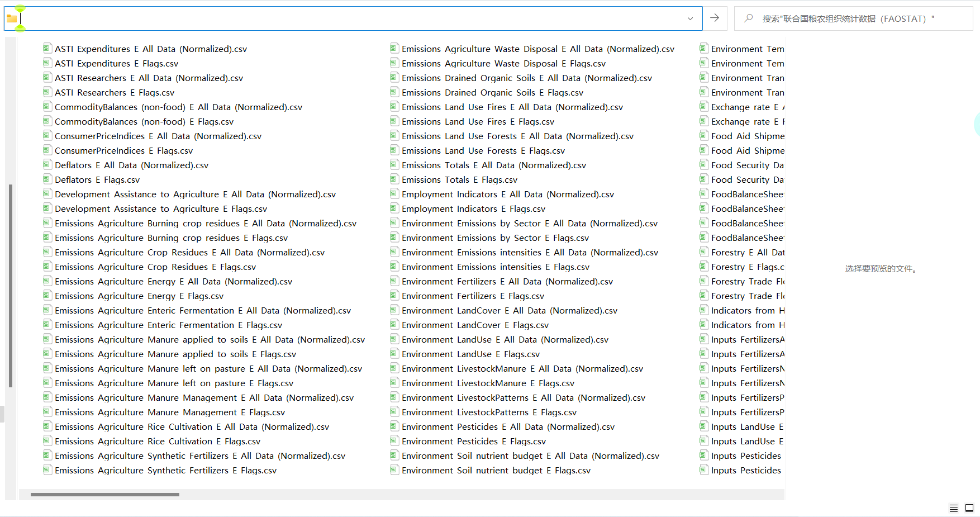Click the icon of Emissions Totals E Flags.csv
This screenshot has width=980, height=517.
tap(394, 179)
